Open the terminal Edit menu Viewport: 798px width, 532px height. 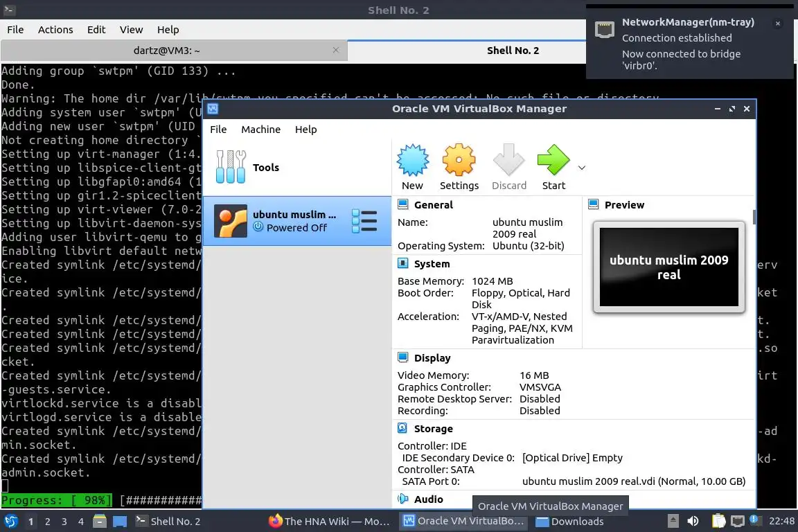[x=96, y=30]
